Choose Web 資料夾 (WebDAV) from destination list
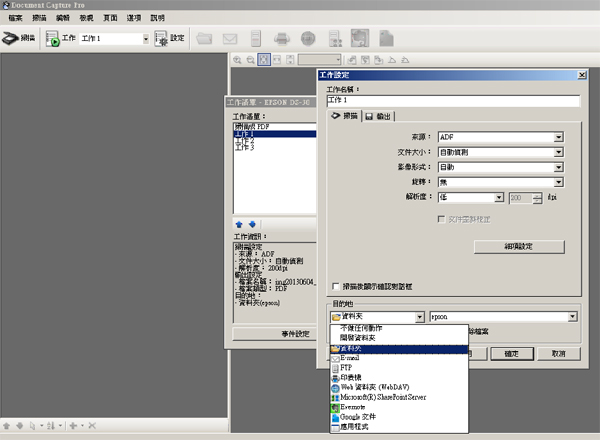Viewport: 600px width, 440px height. 399,387
